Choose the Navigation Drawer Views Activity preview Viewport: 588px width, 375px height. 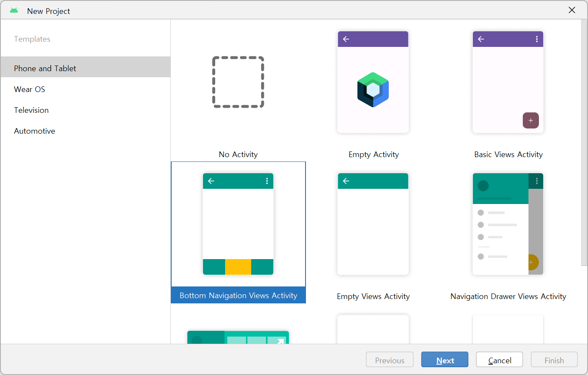(508, 224)
